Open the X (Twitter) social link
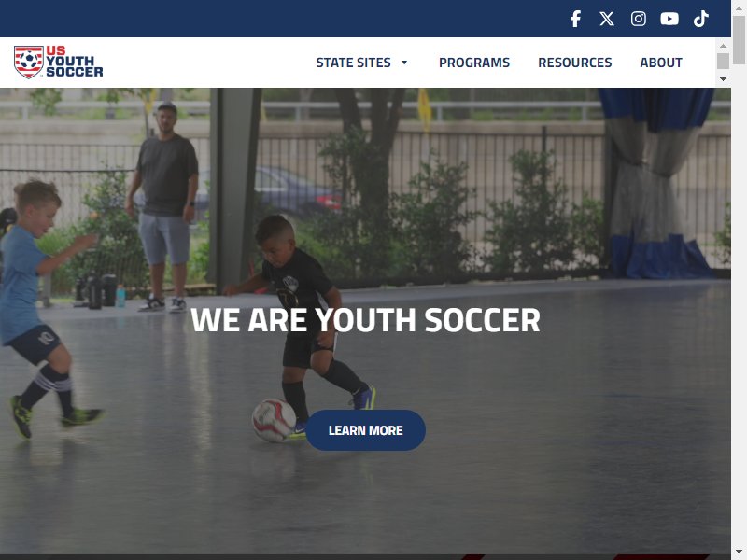This screenshot has width=747, height=560. pyautogui.click(x=607, y=19)
